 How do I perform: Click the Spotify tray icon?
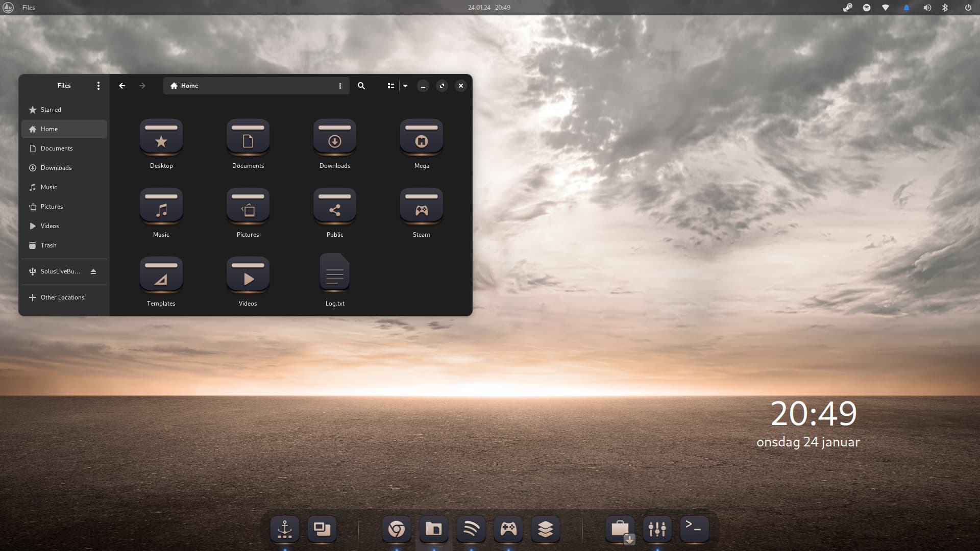pyautogui.click(x=867, y=8)
